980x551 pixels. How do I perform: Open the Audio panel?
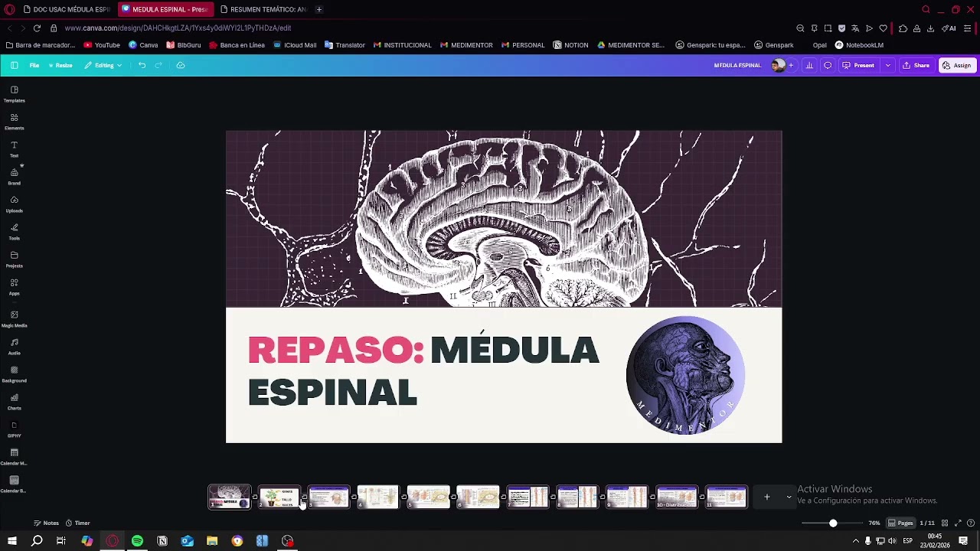(x=14, y=346)
